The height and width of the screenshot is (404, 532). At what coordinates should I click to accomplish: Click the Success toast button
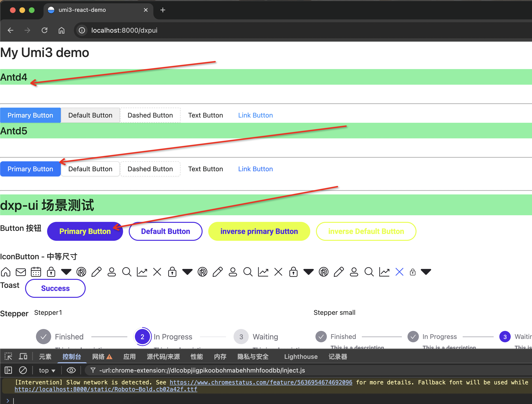(x=55, y=288)
